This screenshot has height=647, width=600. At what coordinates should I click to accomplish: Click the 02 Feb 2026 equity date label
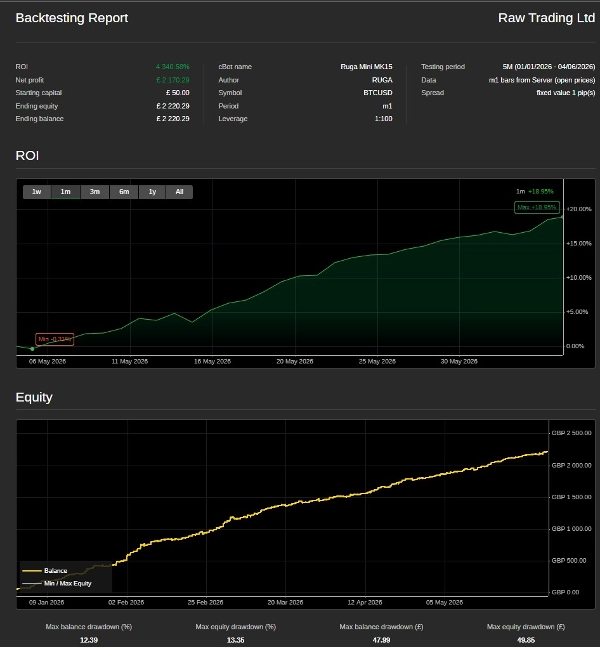[x=126, y=602]
